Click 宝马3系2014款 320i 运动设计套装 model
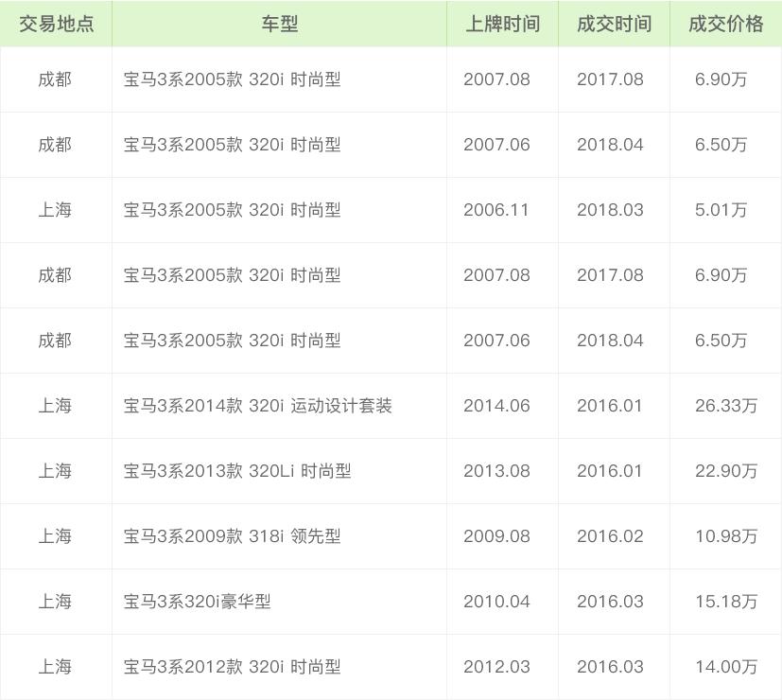 tap(257, 406)
